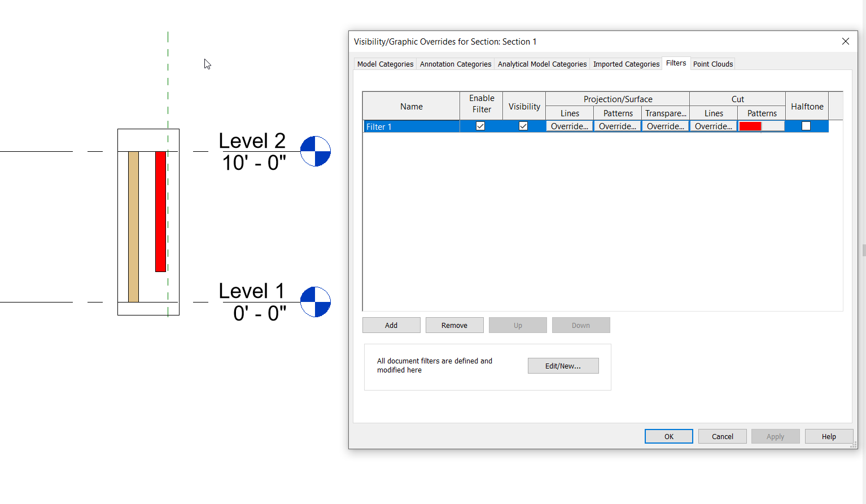This screenshot has height=504, width=866.
Task: Open Help for this dialog
Action: tap(828, 436)
